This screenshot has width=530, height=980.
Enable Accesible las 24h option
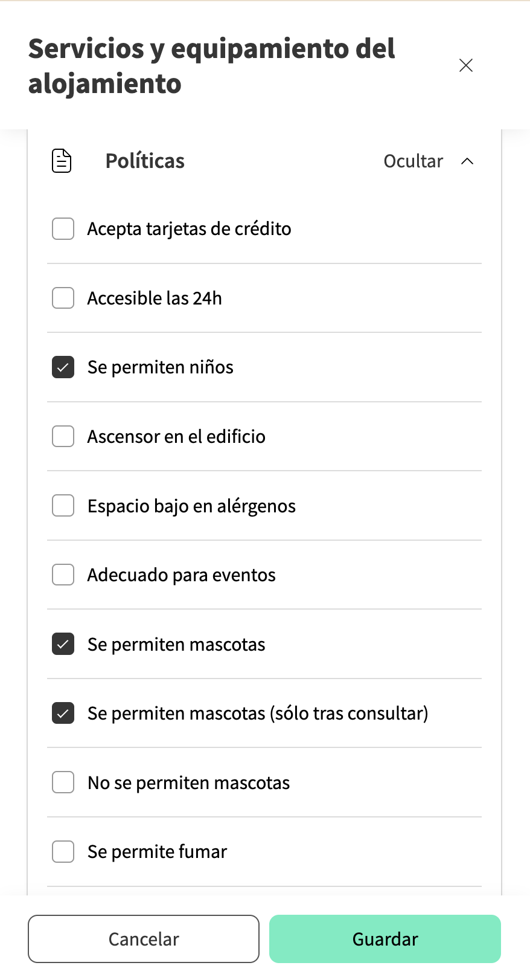coord(63,298)
